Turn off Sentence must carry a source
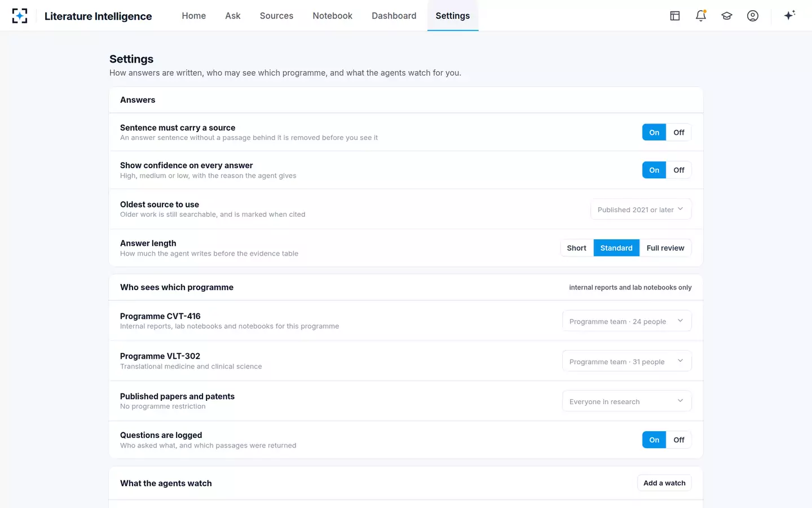The image size is (812, 508). (679, 133)
